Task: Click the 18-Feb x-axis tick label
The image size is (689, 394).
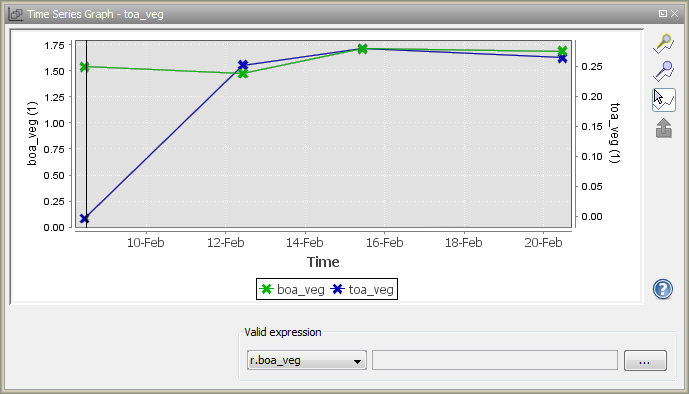Action: (x=464, y=242)
